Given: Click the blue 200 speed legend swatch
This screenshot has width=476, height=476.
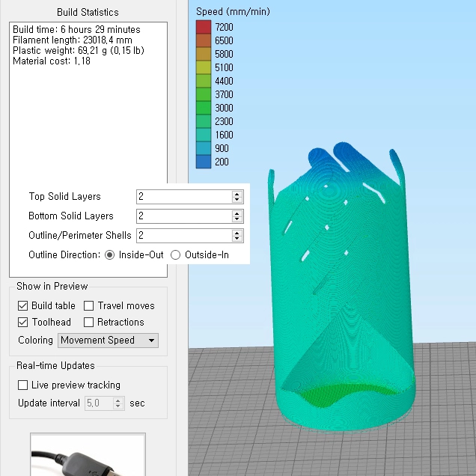Looking at the screenshot, I should pyautogui.click(x=204, y=162).
